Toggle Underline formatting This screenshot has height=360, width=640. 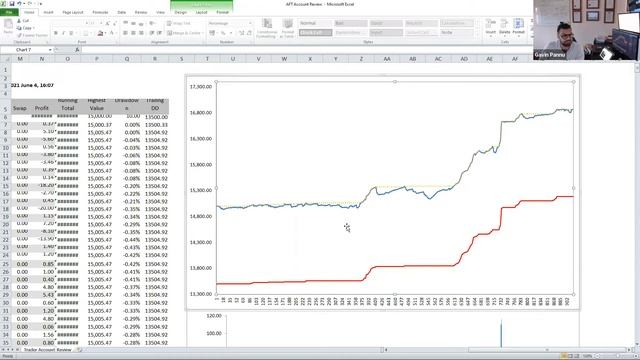pyautogui.click(x=71, y=33)
